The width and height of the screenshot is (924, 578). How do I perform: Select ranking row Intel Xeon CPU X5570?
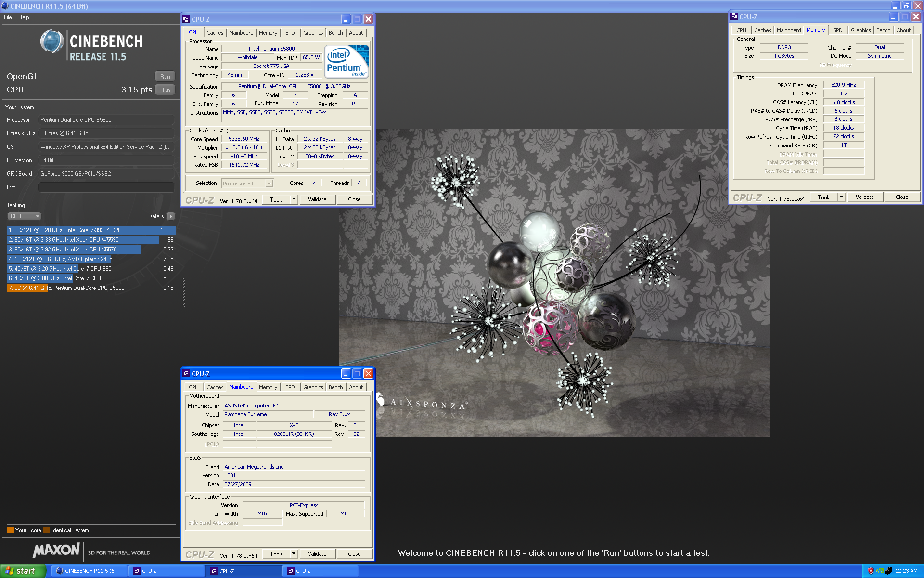click(x=91, y=250)
